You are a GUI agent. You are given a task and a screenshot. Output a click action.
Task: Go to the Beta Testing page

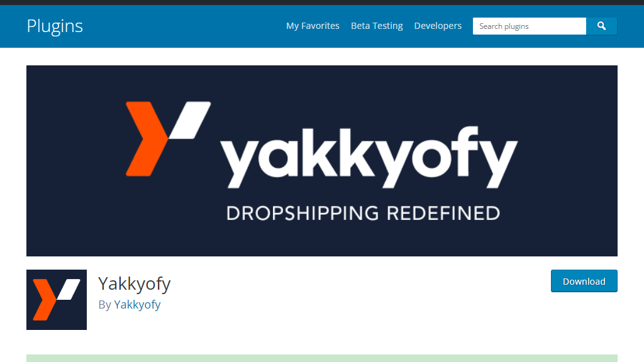click(x=377, y=26)
